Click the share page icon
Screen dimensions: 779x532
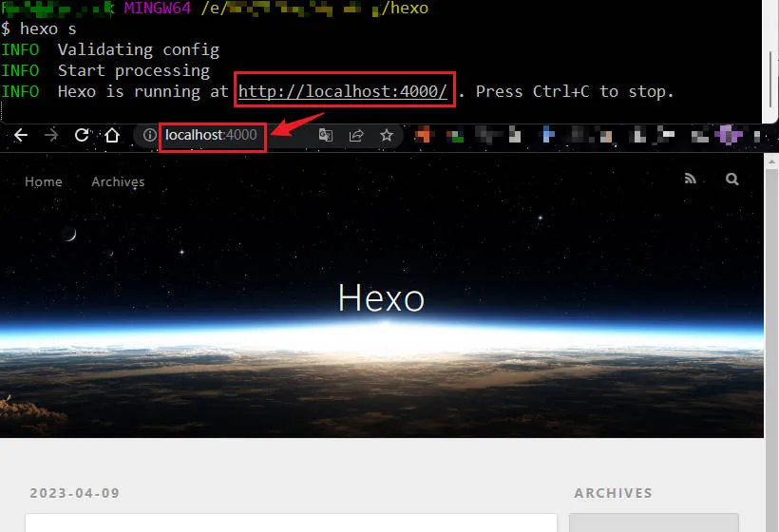[x=356, y=135]
